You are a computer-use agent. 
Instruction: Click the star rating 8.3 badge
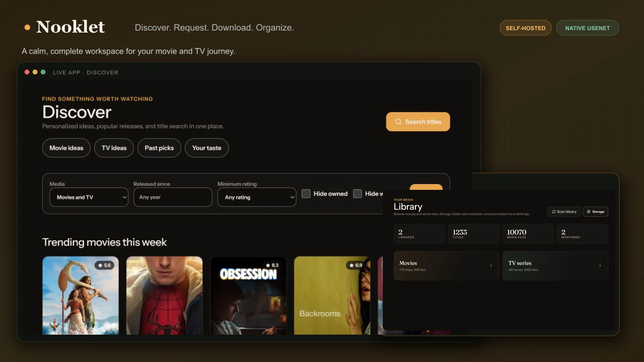click(x=272, y=265)
